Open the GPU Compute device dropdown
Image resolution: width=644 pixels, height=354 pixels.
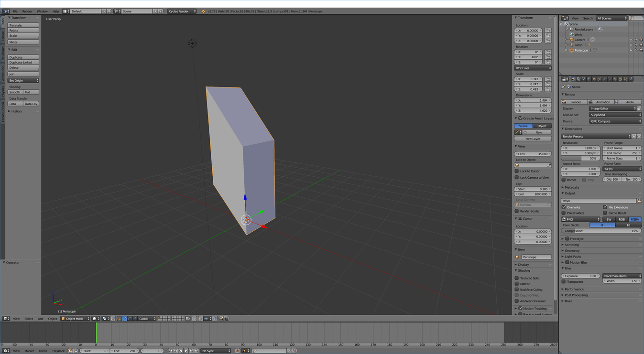[615, 121]
